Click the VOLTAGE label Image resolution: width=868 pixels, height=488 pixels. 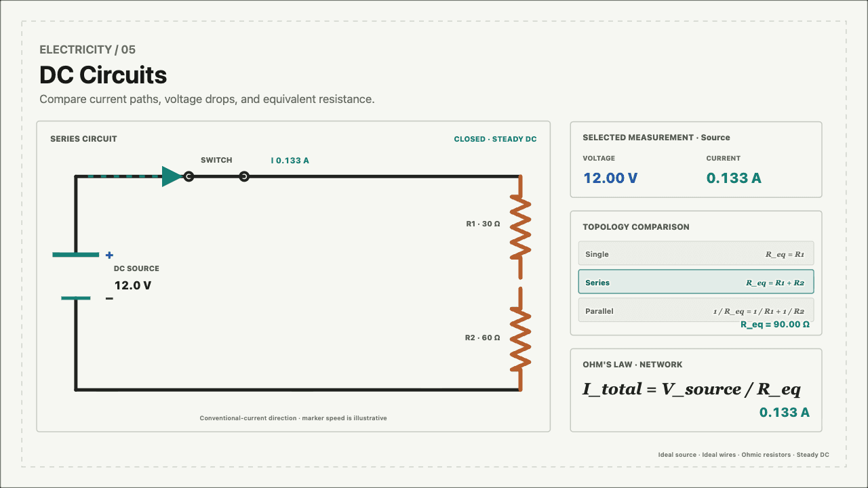click(x=599, y=158)
